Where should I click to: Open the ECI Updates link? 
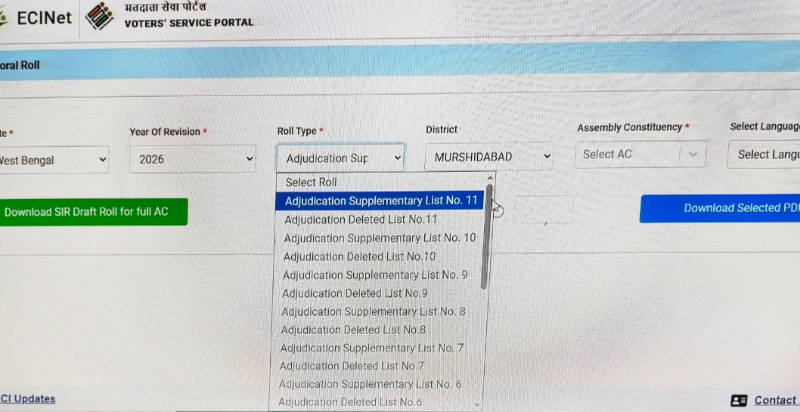[x=28, y=399]
